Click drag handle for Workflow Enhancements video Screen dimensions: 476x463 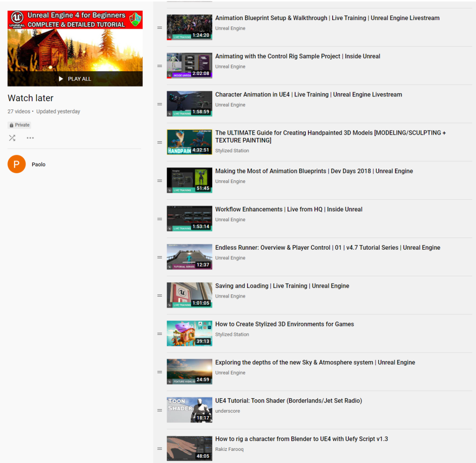160,219
